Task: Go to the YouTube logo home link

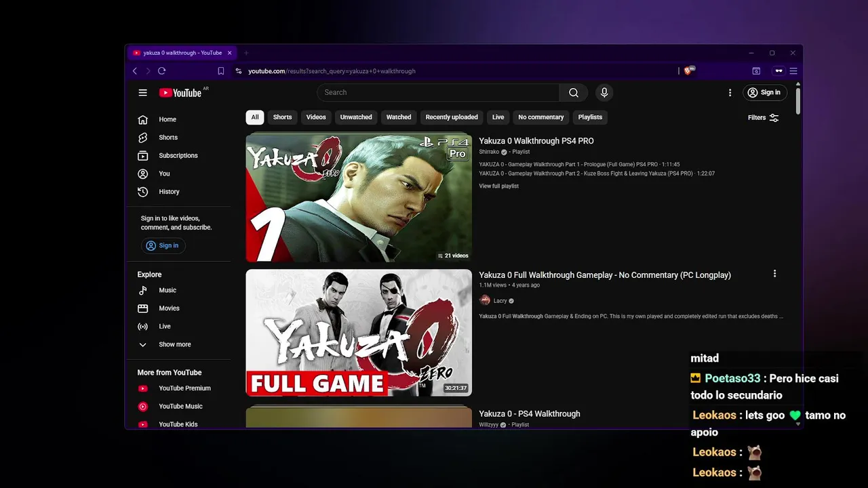Action: coord(180,93)
